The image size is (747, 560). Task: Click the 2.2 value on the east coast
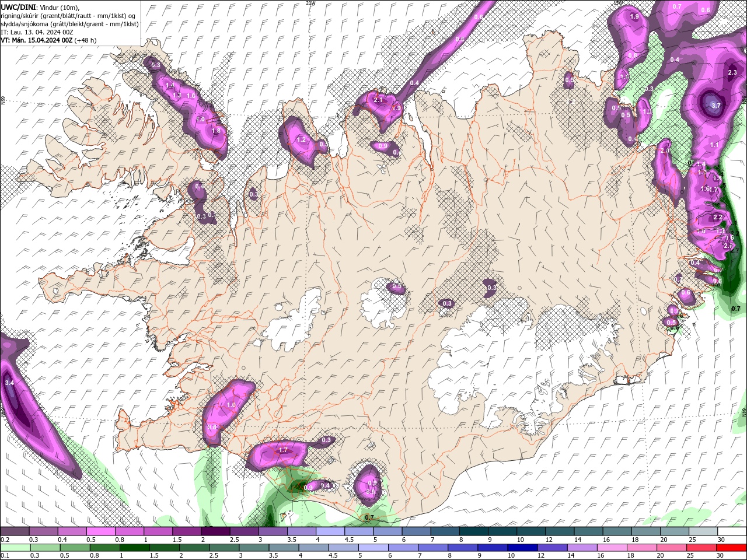pos(718,217)
